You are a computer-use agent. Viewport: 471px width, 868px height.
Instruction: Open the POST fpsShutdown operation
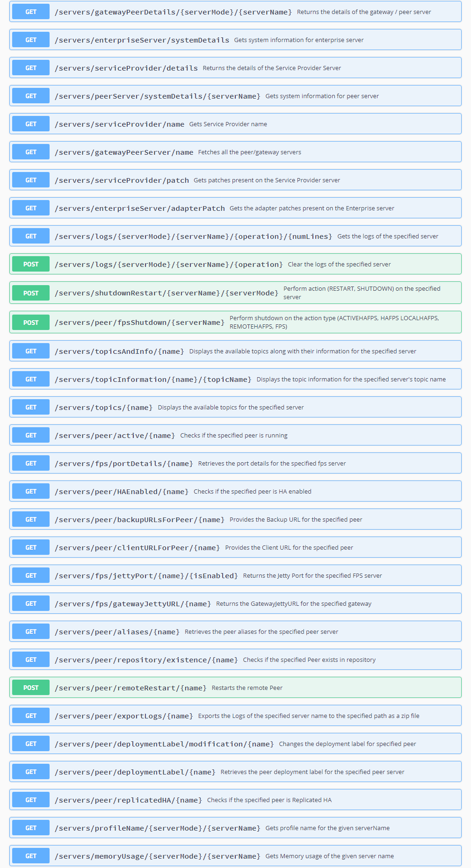(x=139, y=323)
